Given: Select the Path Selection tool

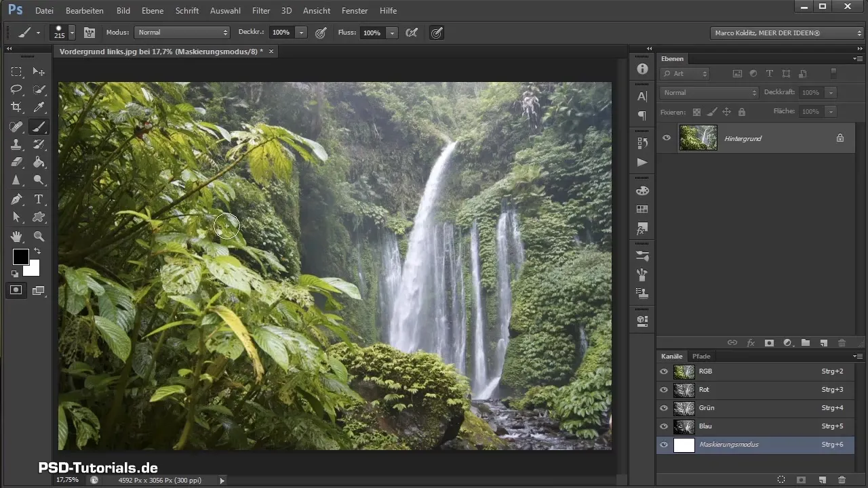Looking at the screenshot, I should (16, 217).
